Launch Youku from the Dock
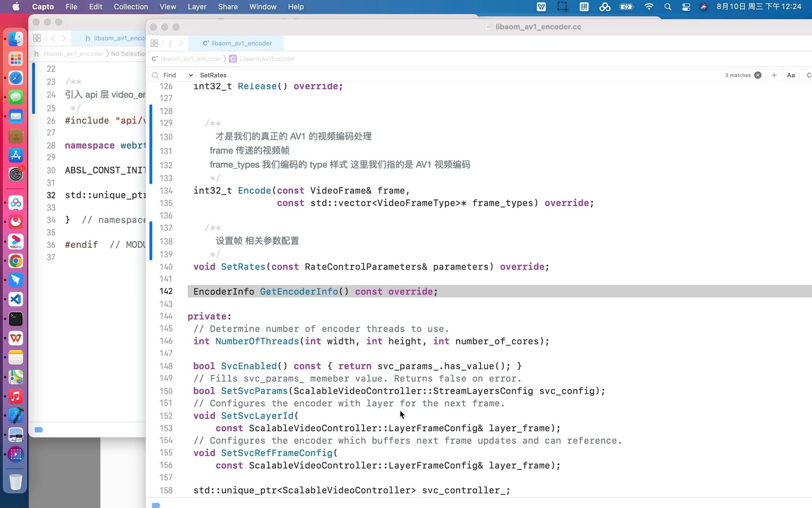 pyautogui.click(x=16, y=241)
